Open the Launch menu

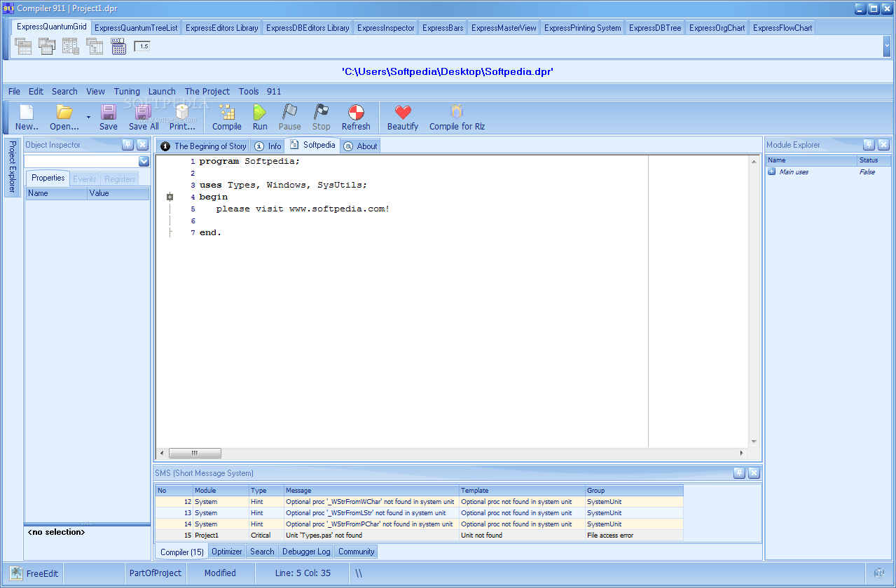[162, 91]
